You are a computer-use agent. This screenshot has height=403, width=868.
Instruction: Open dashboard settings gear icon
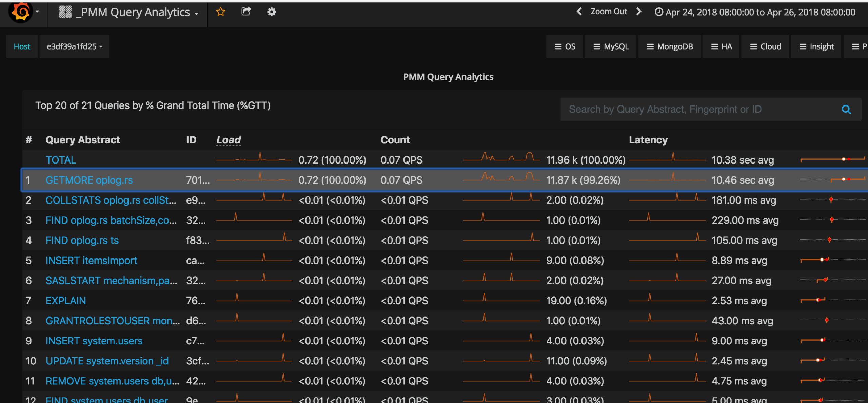click(271, 12)
